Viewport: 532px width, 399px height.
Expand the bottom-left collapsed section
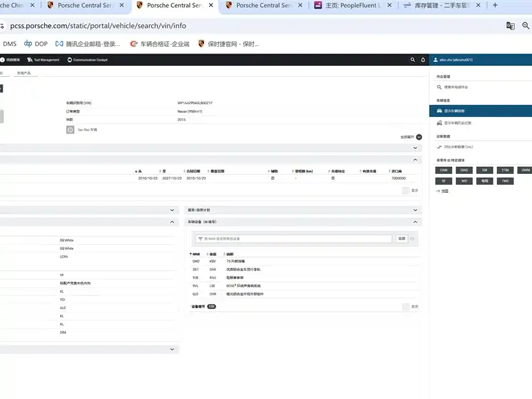[x=172, y=350]
